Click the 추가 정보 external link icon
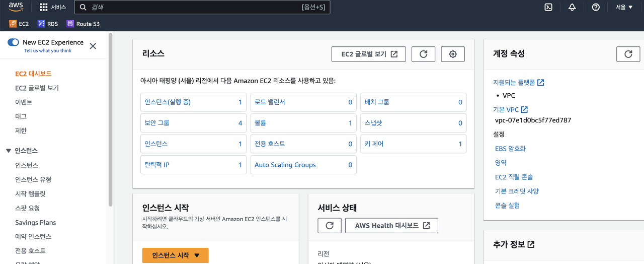Image resolution: width=644 pixels, height=264 pixels. pos(531,244)
